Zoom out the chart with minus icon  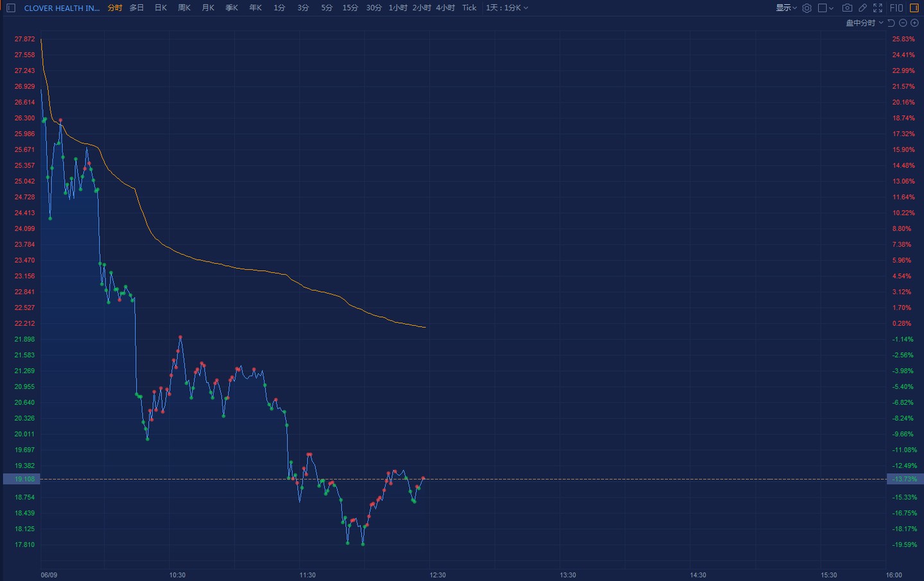click(x=903, y=23)
